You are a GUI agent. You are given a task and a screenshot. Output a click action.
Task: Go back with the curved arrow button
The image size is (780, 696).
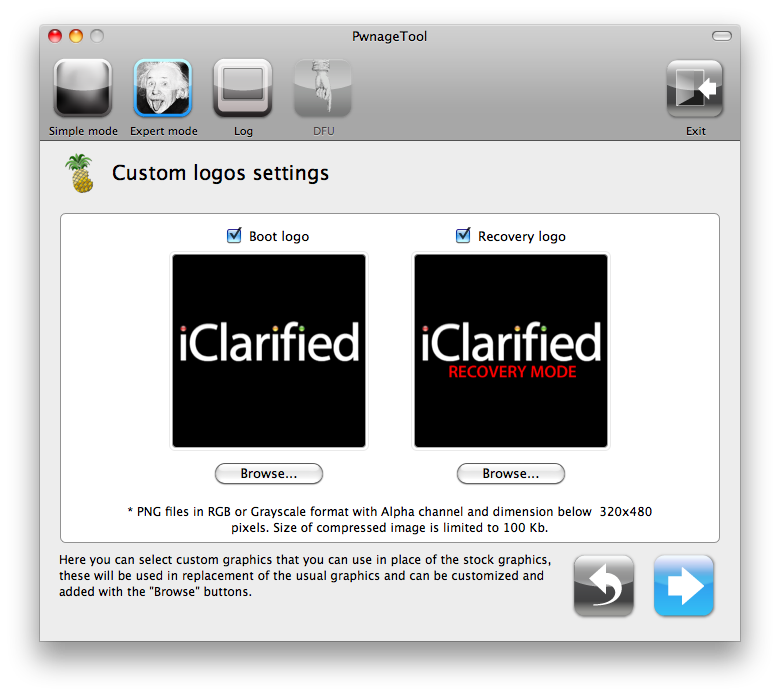[x=603, y=586]
